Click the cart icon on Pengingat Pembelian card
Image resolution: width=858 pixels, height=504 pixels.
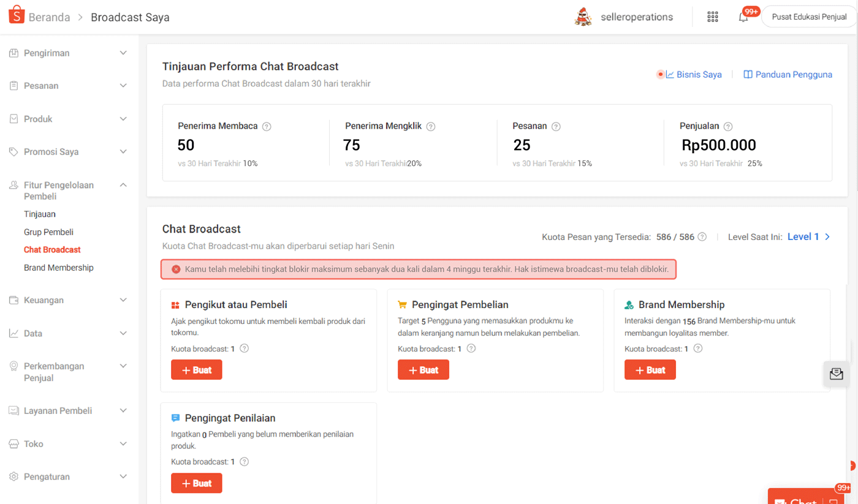point(402,304)
